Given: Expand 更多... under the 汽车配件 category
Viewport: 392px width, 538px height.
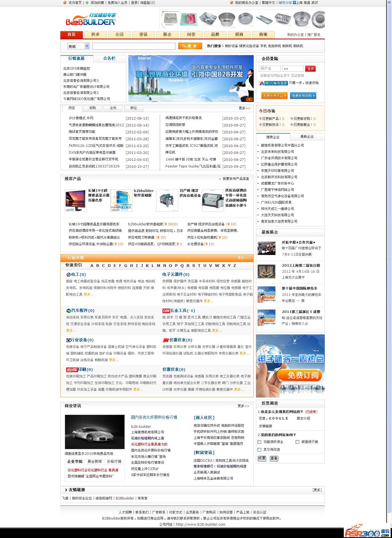Looking at the screenshot, I should (x=71, y=331).
